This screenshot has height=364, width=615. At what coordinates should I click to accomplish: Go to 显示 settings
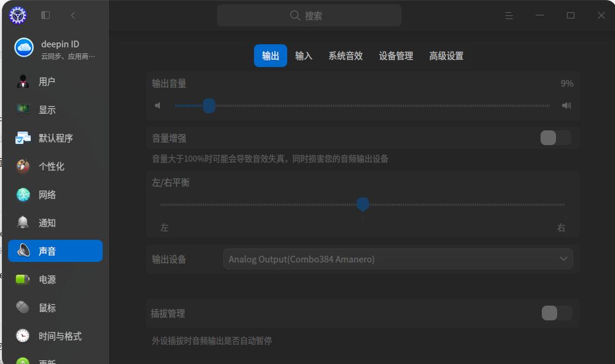click(x=55, y=109)
